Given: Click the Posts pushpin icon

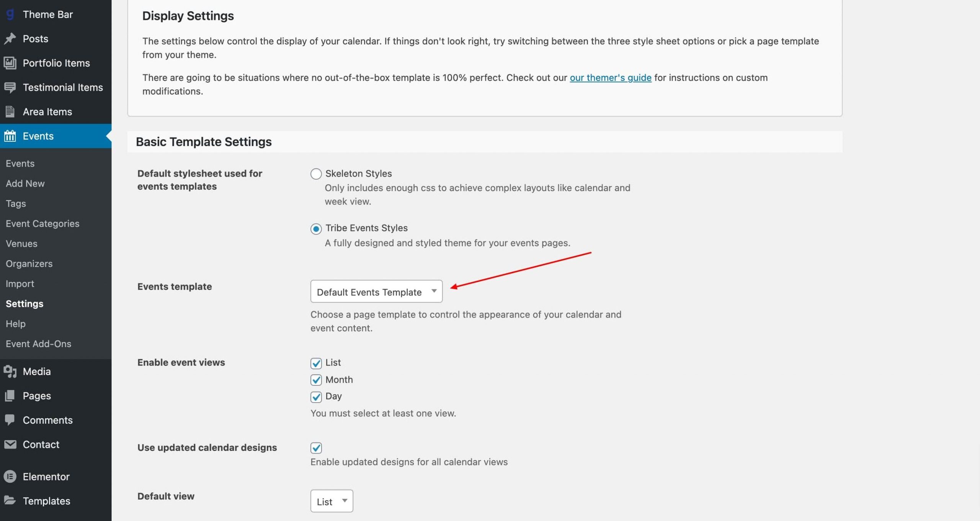Looking at the screenshot, I should tap(10, 39).
